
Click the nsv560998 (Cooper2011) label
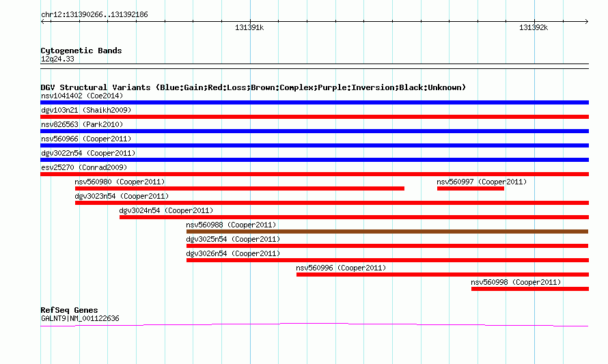pyautogui.click(x=516, y=282)
